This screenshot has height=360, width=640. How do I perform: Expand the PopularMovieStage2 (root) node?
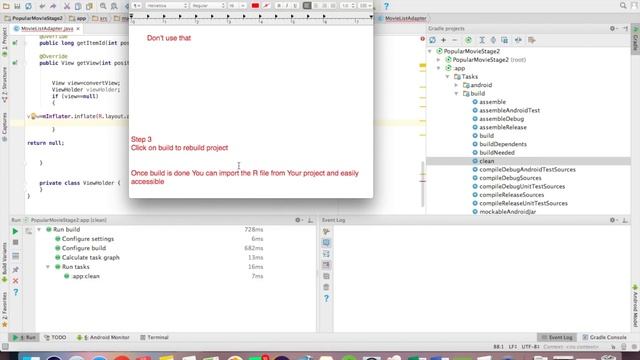coord(439,60)
